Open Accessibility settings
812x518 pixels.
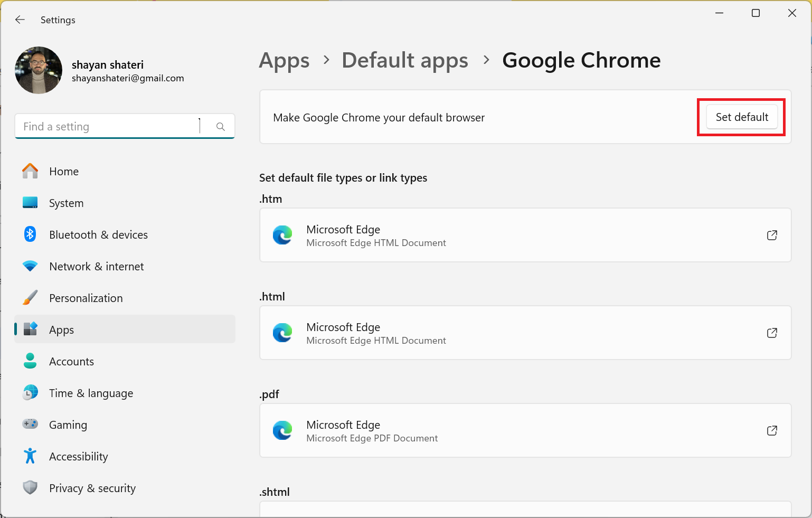pyautogui.click(x=125, y=456)
